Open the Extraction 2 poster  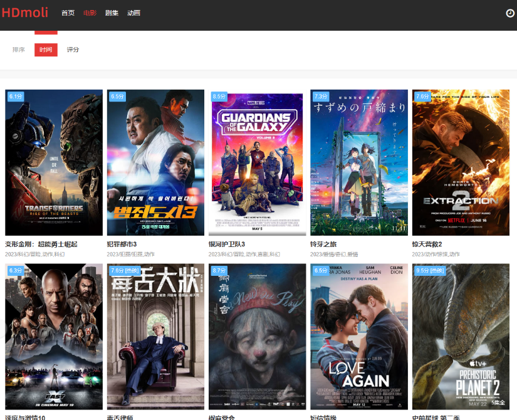[461, 162]
